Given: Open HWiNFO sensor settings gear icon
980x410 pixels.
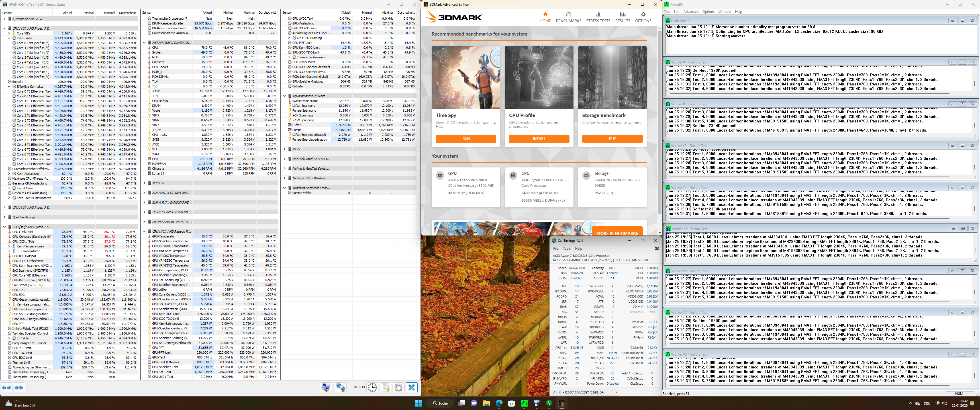Looking at the screenshot, I should [x=398, y=388].
